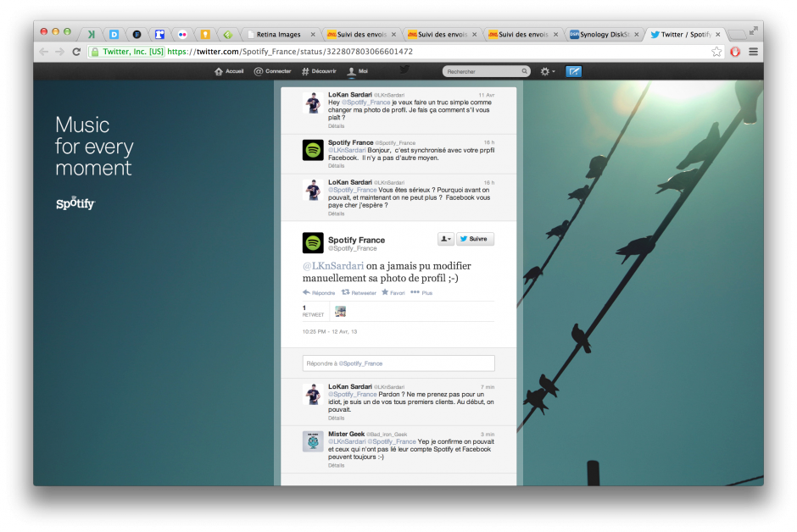Open the pinned green K tab

[92, 35]
